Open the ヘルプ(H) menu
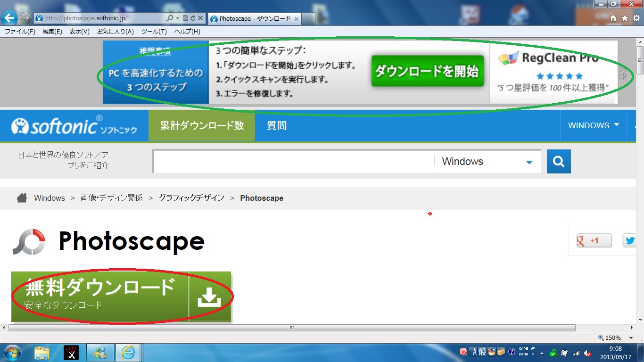The height and width of the screenshot is (362, 644). coord(187,32)
